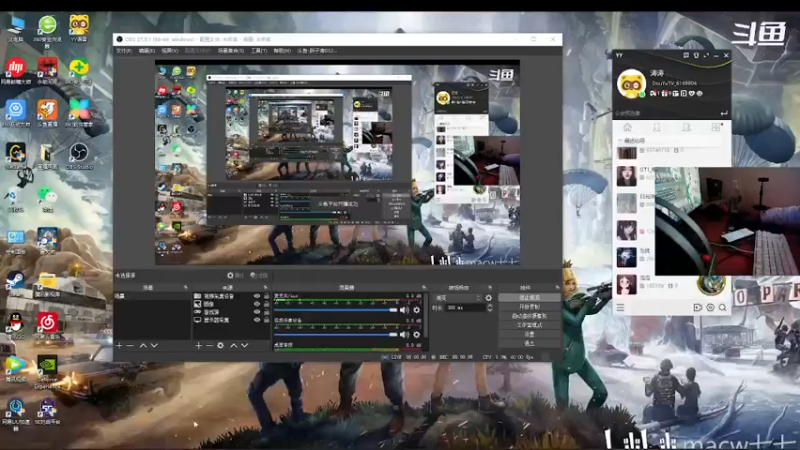Viewport: 800px width, 450px height.
Task: Add a new source with the plus icon
Action: (198, 345)
